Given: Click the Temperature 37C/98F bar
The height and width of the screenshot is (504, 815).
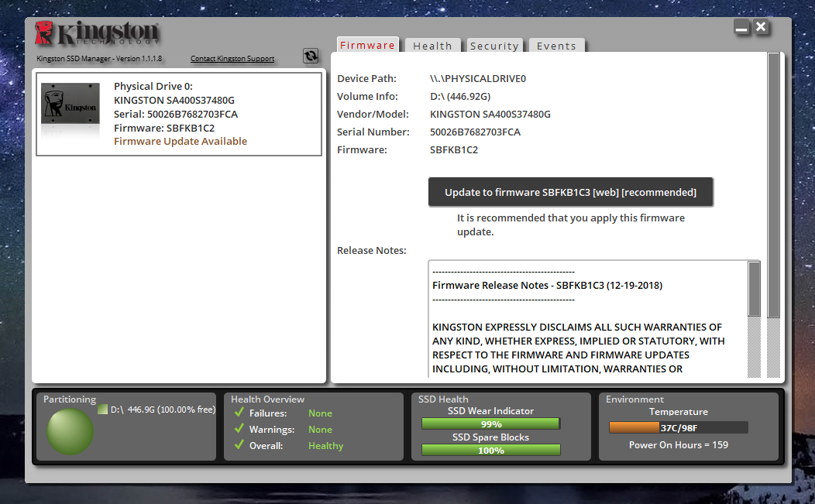Looking at the screenshot, I should pyautogui.click(x=679, y=427).
